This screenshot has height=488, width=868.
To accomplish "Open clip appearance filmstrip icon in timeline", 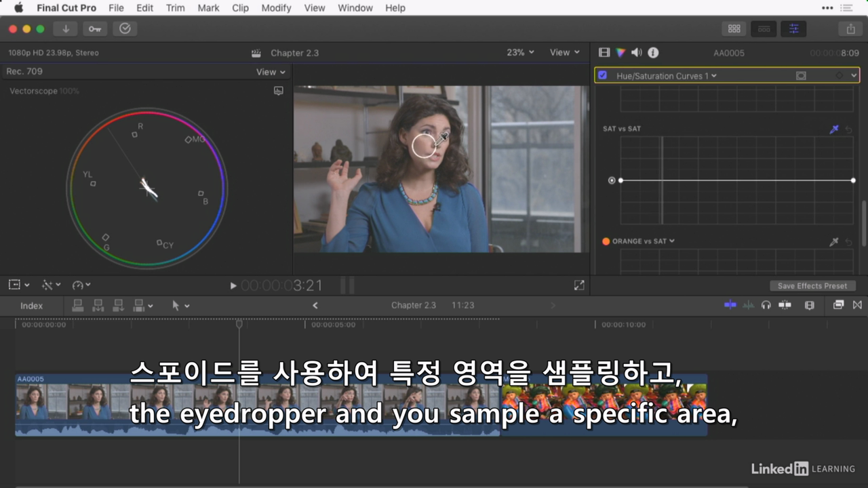I will [x=809, y=305].
